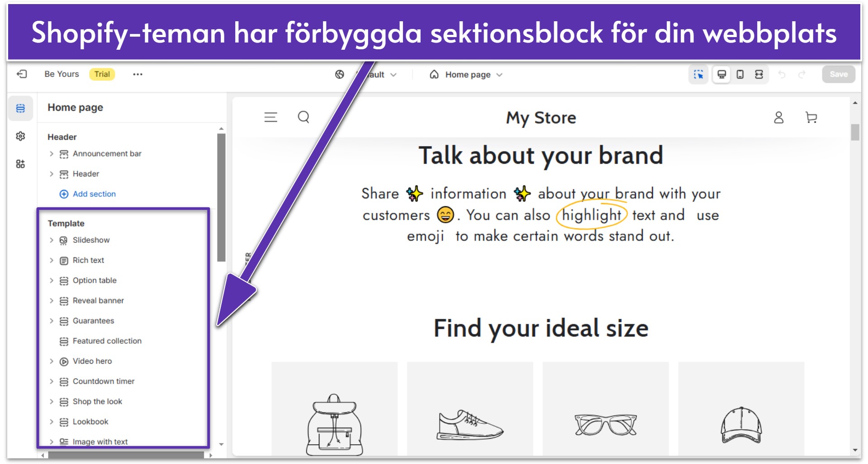Select the cap product thumbnail

pos(741,409)
